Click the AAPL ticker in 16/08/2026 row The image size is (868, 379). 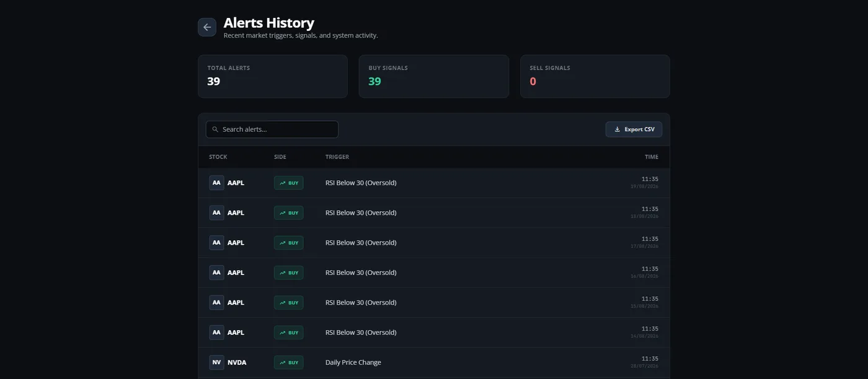236,272
